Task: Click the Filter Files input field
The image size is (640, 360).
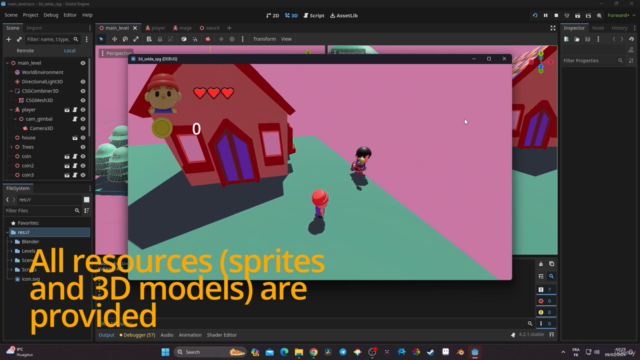Action: [x=42, y=211]
